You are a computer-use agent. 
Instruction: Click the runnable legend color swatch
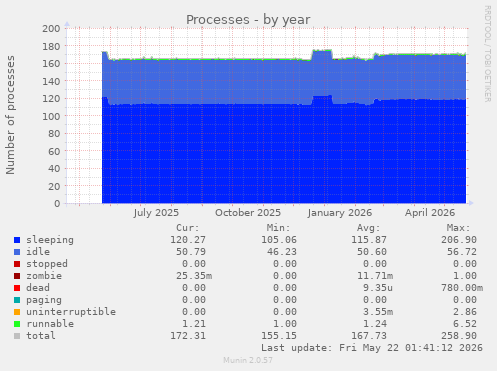[x=17, y=324]
